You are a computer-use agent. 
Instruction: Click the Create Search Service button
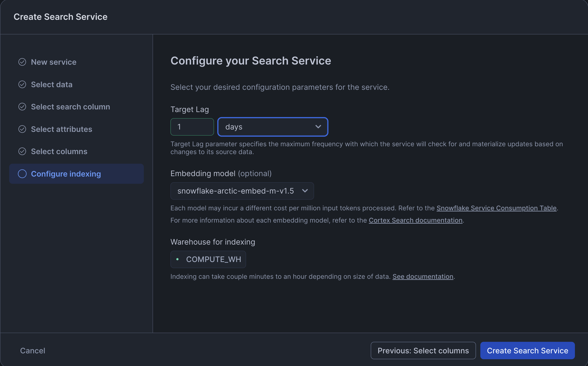[527, 350]
